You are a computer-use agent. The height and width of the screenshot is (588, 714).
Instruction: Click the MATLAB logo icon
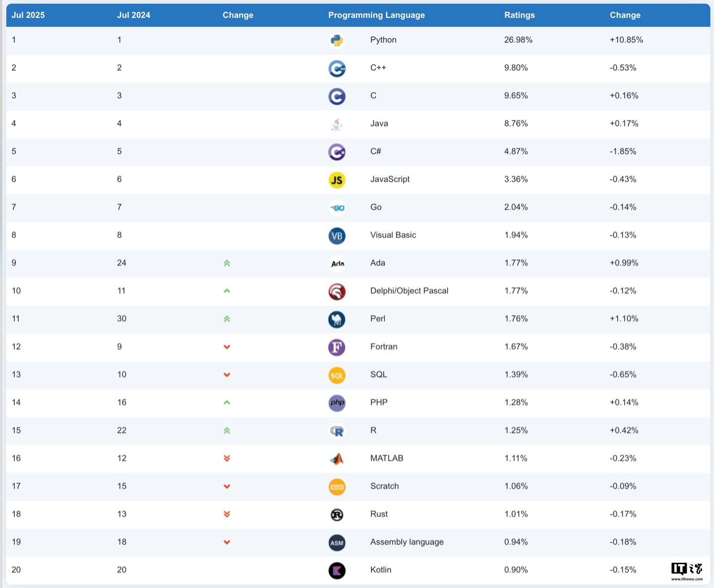click(x=337, y=459)
